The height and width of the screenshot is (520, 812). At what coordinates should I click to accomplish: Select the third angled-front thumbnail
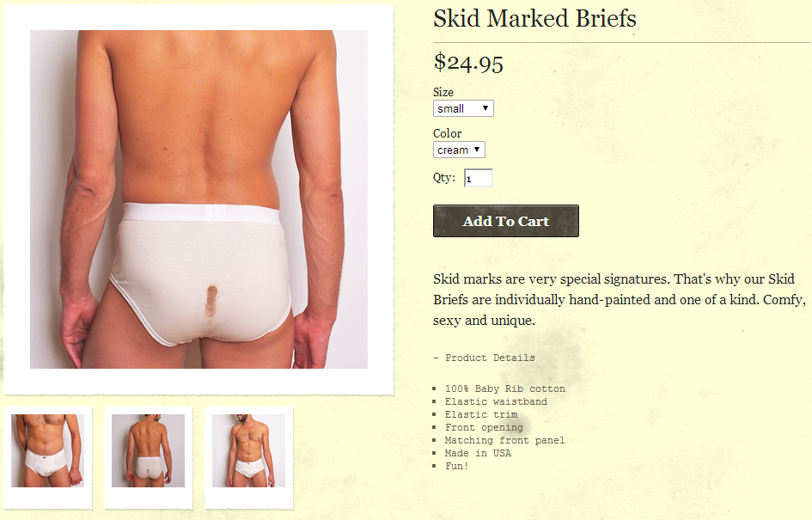tap(248, 450)
